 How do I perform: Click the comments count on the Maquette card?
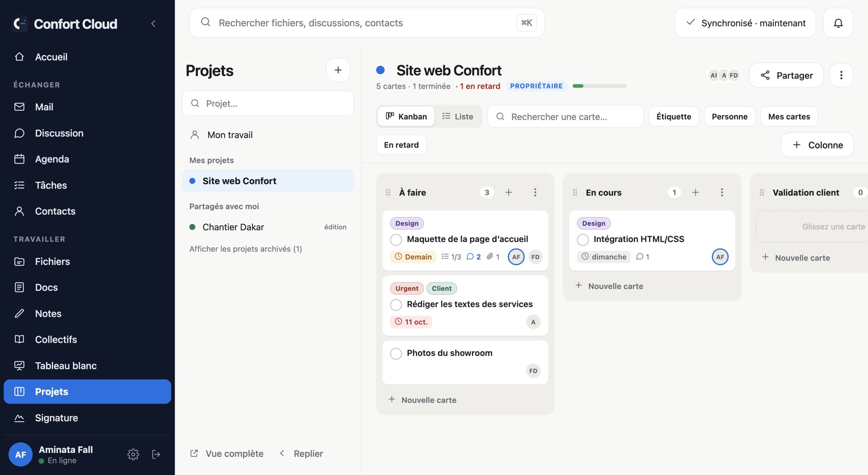[x=474, y=257]
